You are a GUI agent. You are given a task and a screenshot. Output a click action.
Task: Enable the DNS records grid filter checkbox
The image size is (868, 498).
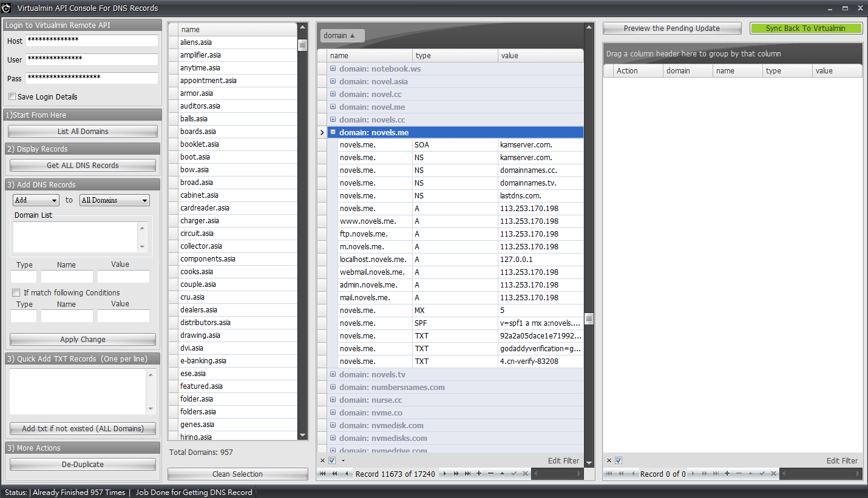pyautogui.click(x=332, y=460)
